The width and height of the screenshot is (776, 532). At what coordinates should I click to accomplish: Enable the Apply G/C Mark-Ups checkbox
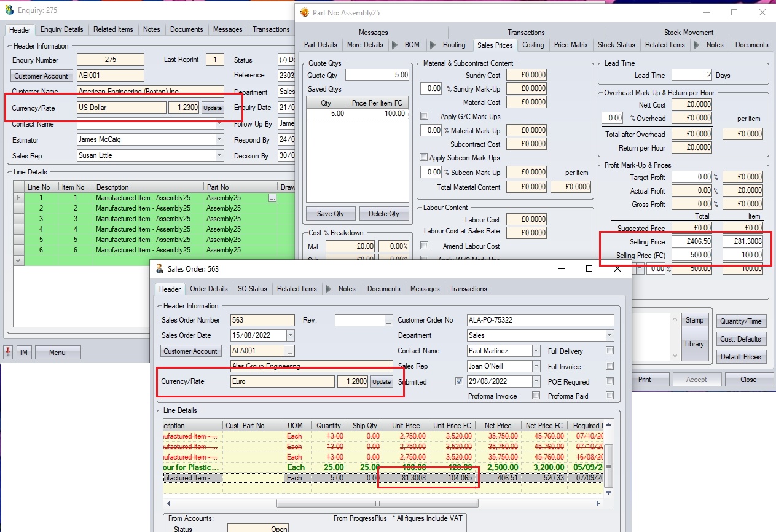tap(424, 116)
